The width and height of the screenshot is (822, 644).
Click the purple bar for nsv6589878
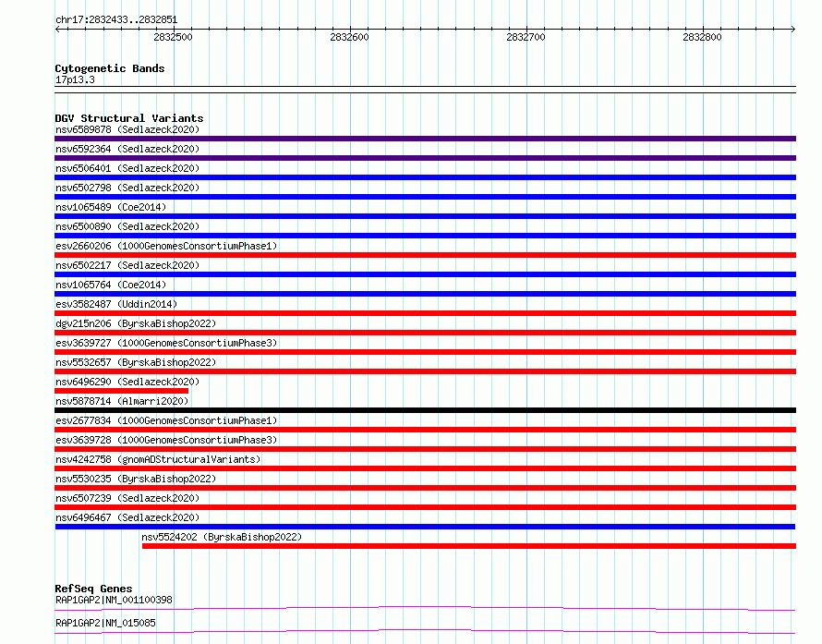(425, 139)
